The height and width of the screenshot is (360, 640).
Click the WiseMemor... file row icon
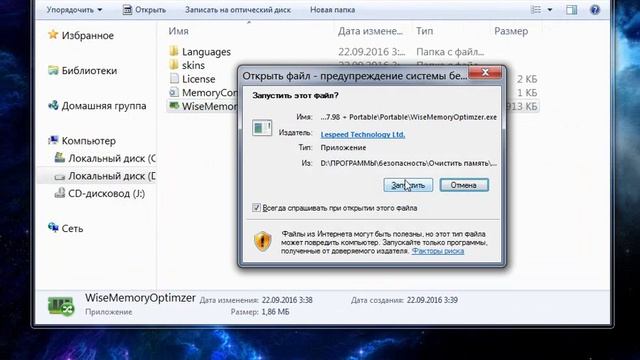pyautogui.click(x=174, y=106)
